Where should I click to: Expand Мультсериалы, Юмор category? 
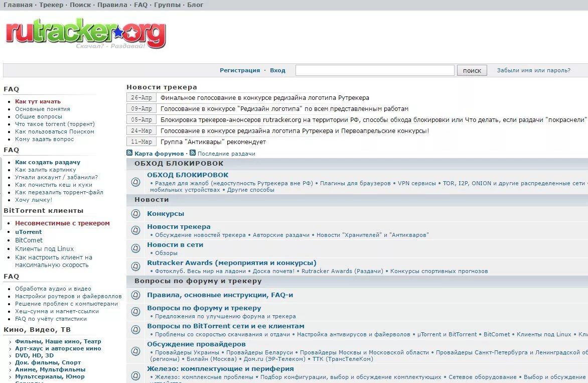pos(11,376)
